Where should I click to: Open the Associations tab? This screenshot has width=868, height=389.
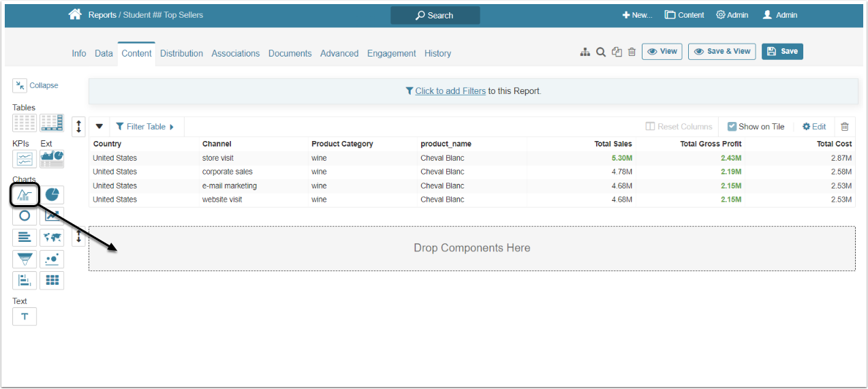coord(236,53)
